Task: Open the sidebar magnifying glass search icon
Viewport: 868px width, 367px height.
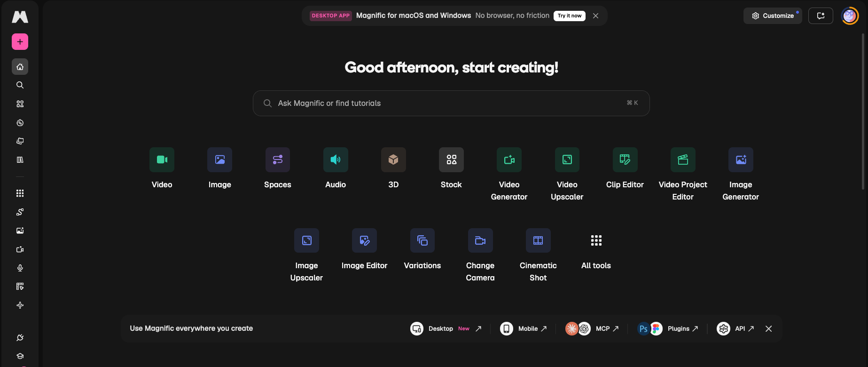Action: click(x=20, y=85)
